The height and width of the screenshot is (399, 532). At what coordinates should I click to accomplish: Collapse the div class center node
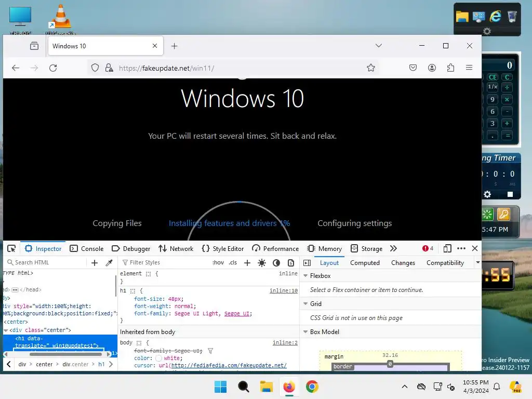(6, 330)
